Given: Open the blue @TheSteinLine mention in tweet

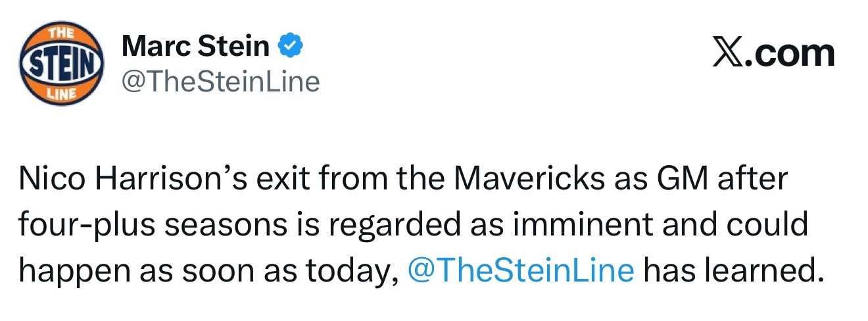Looking at the screenshot, I should (x=521, y=269).
